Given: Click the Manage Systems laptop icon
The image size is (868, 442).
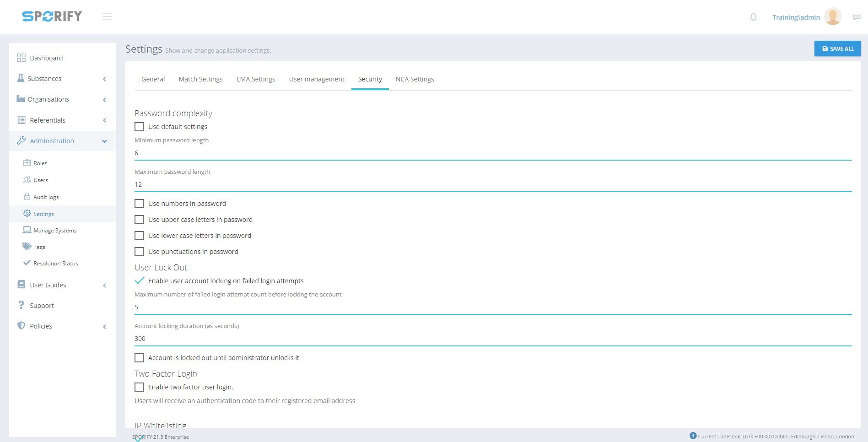Looking at the screenshot, I should click(x=27, y=230).
